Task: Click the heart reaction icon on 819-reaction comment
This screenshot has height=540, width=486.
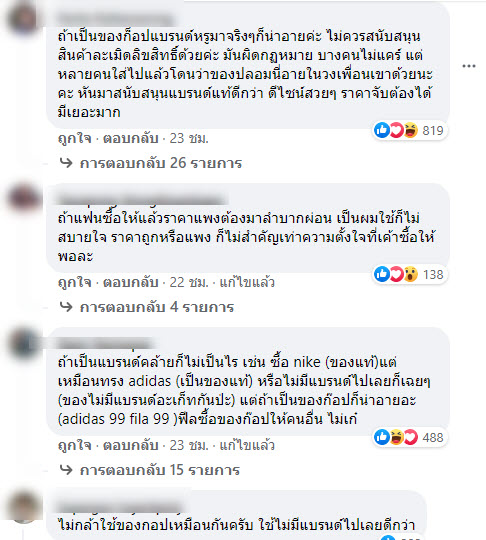Action: 396,130
